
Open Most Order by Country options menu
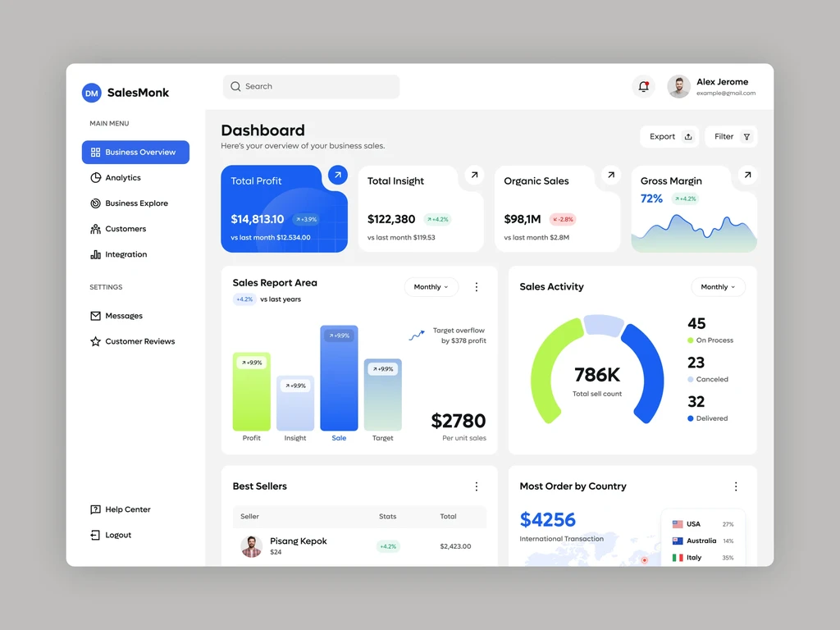click(x=736, y=486)
